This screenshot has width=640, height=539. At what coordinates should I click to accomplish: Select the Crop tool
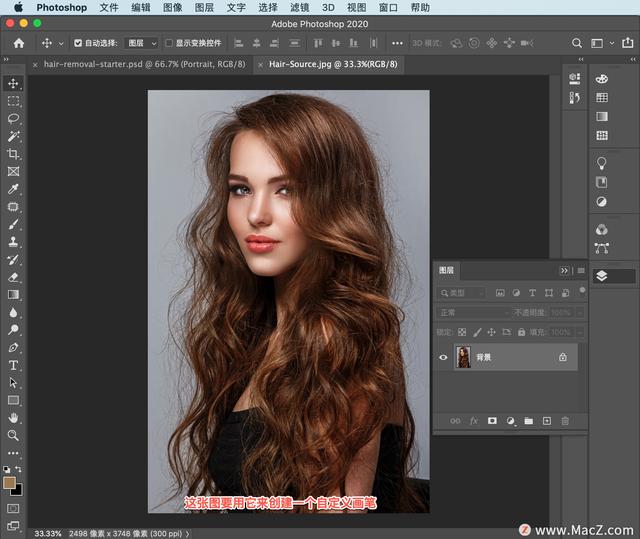coord(14,154)
